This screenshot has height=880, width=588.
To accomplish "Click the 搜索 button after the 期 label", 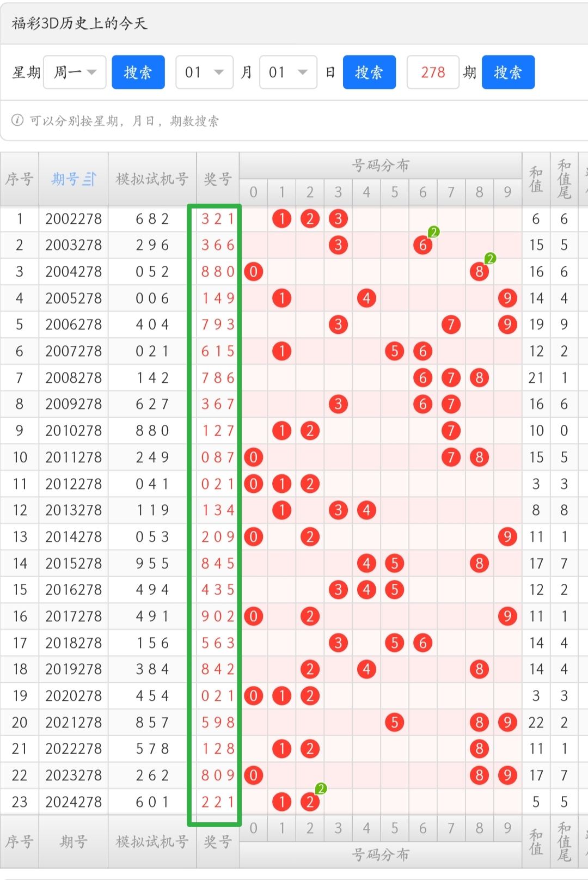I will (x=508, y=72).
